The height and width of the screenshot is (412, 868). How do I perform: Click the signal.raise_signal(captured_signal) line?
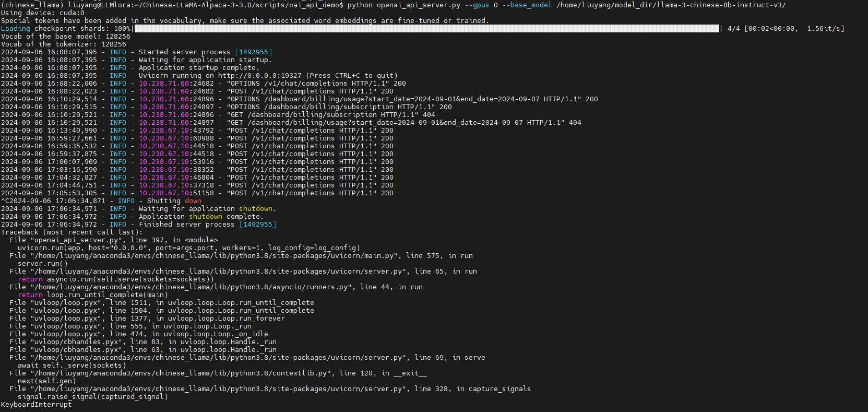[x=93, y=397]
